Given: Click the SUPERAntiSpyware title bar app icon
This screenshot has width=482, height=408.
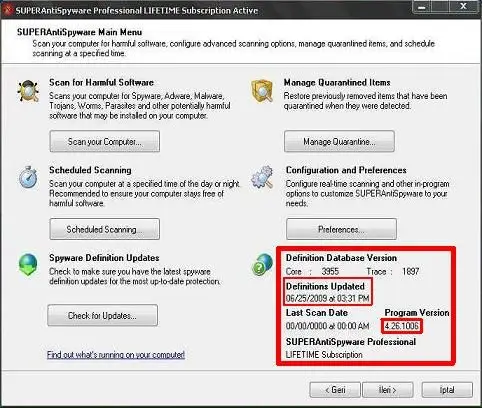Looking at the screenshot, I should point(7,10).
